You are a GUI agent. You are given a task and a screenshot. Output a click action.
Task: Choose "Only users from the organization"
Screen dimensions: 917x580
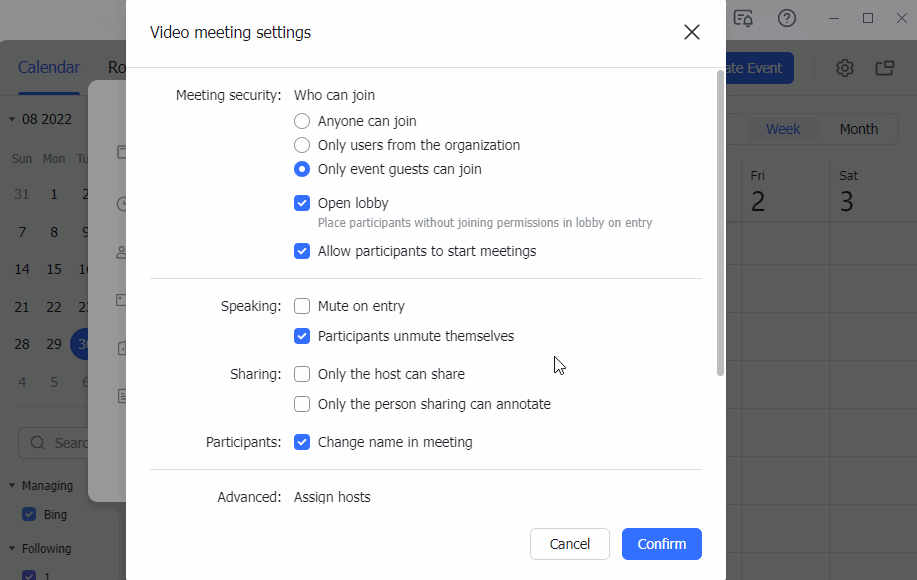tap(302, 145)
